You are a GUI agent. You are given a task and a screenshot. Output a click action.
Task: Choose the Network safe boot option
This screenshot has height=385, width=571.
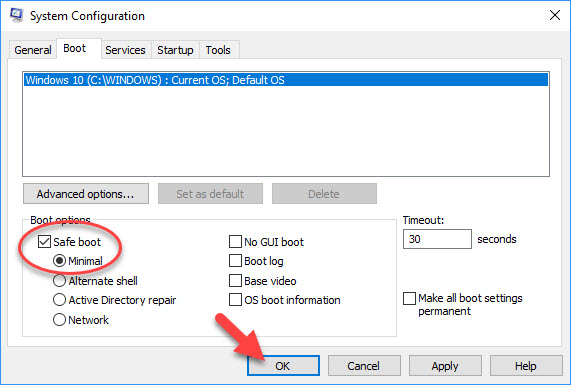point(59,320)
